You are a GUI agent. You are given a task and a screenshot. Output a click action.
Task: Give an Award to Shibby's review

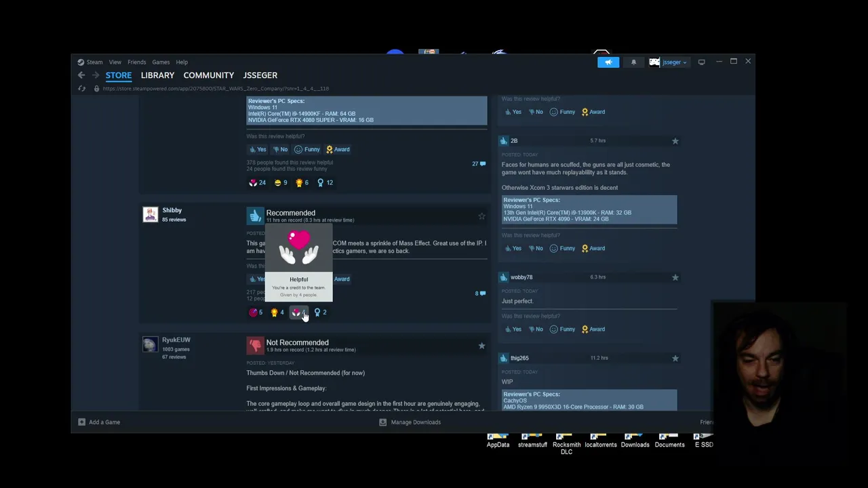point(341,279)
